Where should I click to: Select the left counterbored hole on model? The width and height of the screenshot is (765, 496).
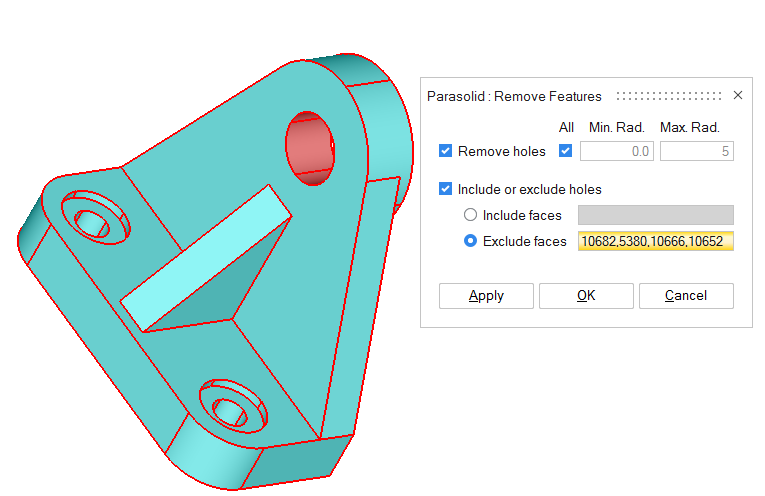[93, 220]
